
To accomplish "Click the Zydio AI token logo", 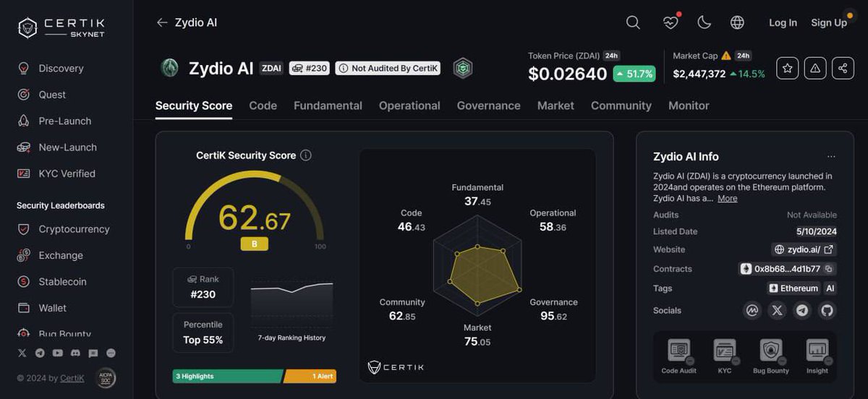I will pyautogui.click(x=169, y=68).
